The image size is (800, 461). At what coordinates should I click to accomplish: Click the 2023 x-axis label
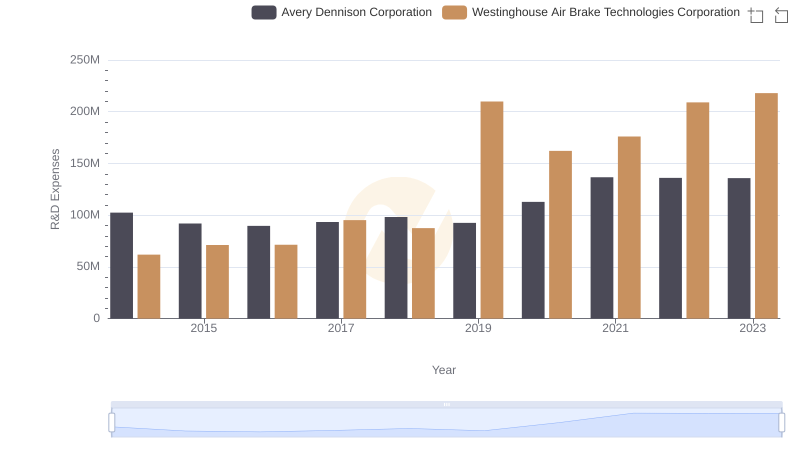(753, 328)
